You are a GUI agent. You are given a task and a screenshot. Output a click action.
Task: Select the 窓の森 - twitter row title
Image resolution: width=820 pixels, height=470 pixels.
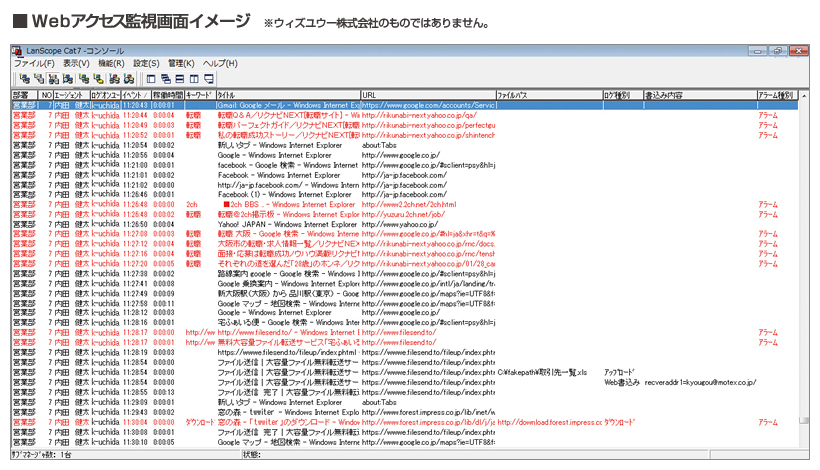(x=289, y=412)
